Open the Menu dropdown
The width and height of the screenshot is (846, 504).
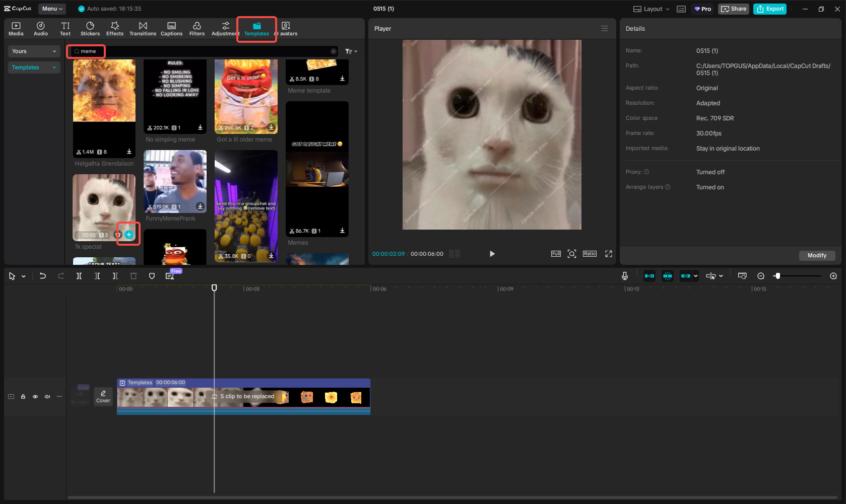(52, 9)
